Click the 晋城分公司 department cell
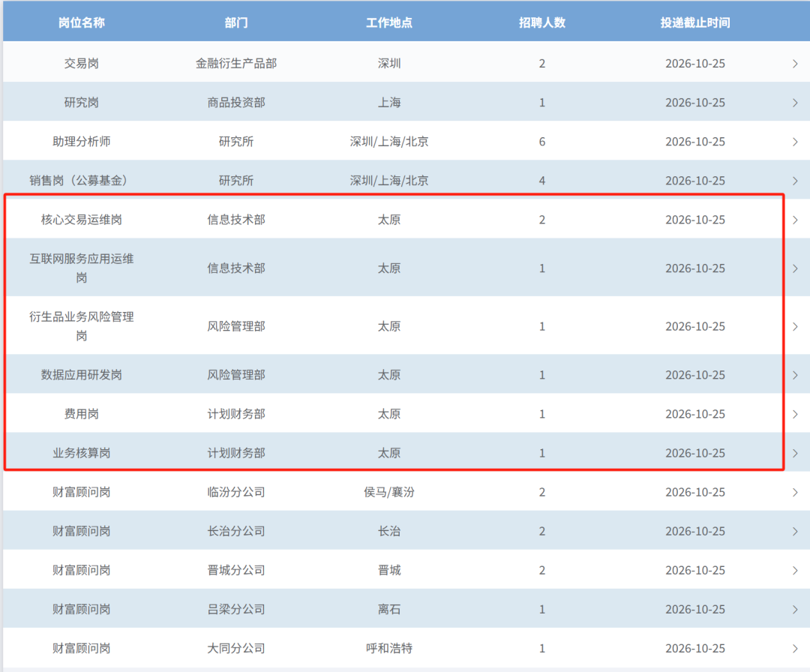This screenshot has width=810, height=672. [x=236, y=570]
